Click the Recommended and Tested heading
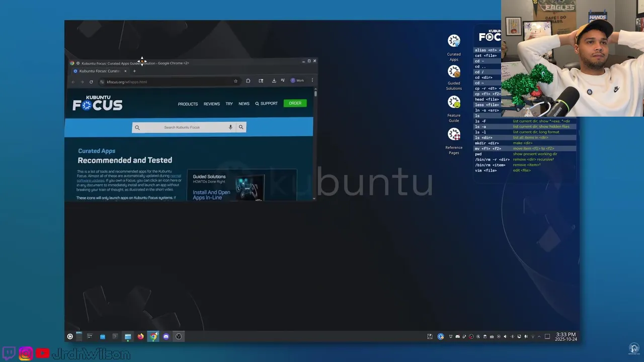This screenshot has height=362, width=644. [x=125, y=160]
